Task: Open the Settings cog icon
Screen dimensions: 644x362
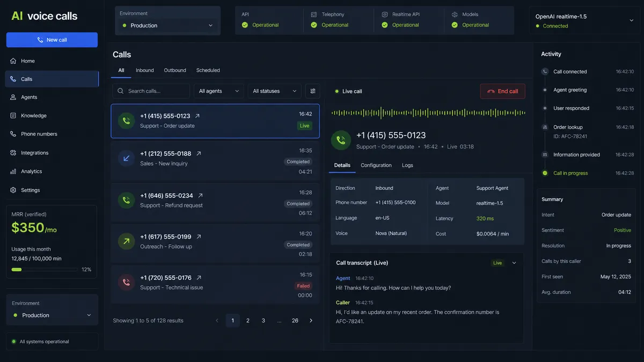Action: (13, 190)
